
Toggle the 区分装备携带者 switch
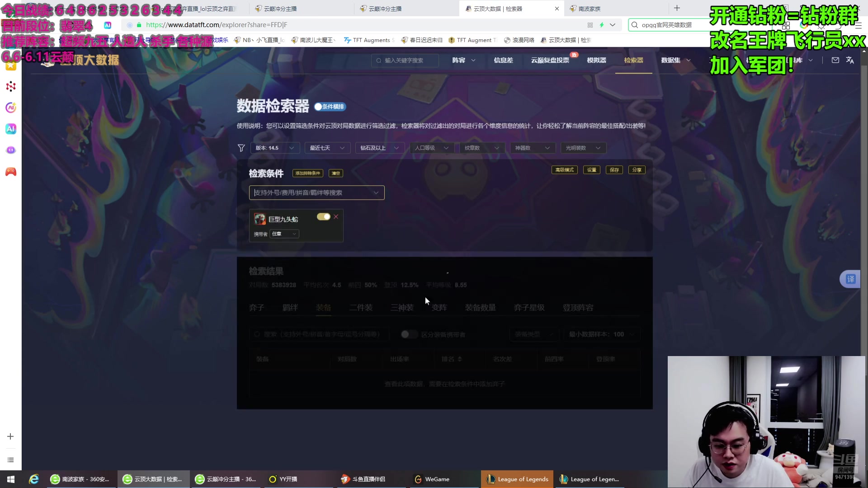[409, 334]
